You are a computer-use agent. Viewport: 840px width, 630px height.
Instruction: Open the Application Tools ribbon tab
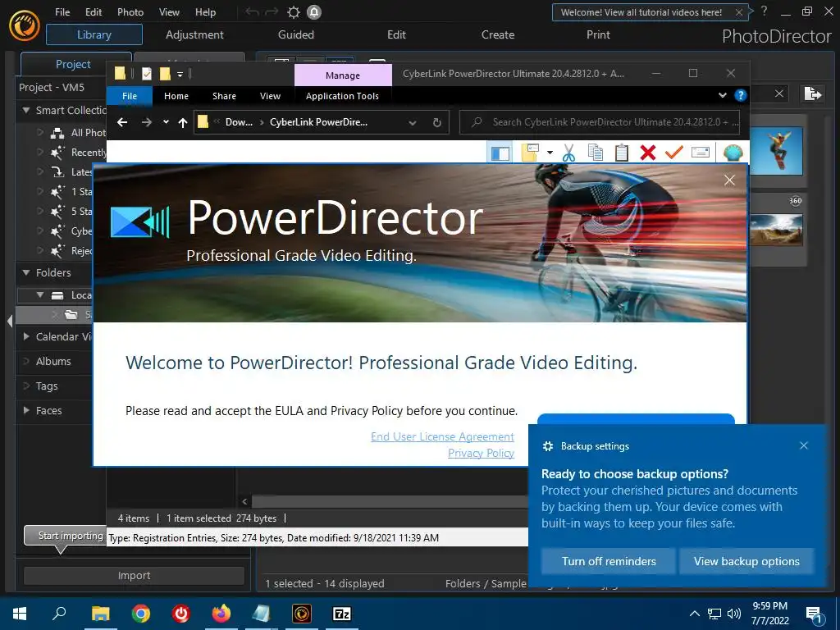click(342, 96)
